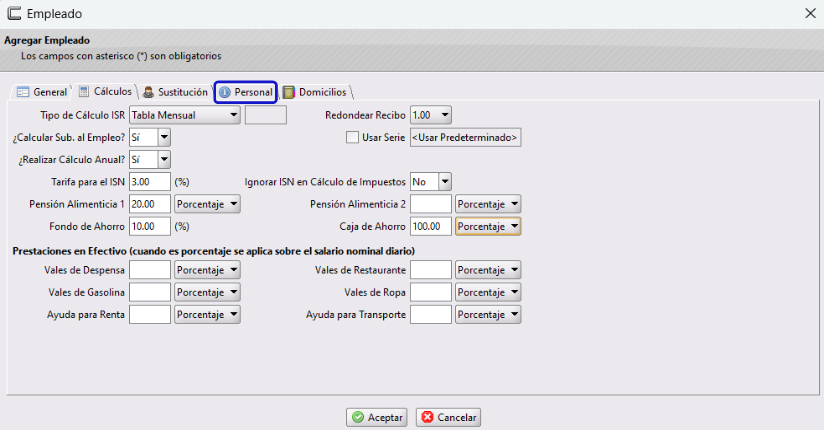Click the Personal tab info icon
Viewport: 824px width, 430px height.
click(x=225, y=92)
